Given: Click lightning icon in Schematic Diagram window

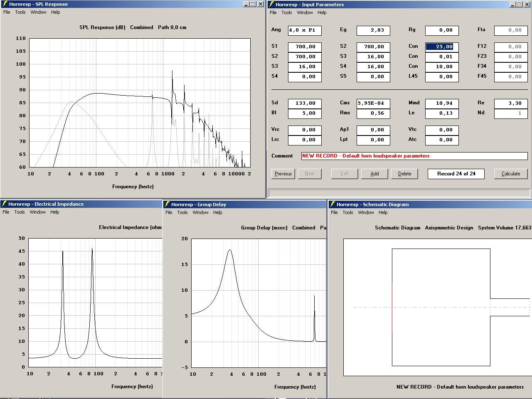Looking at the screenshot, I should [332, 204].
